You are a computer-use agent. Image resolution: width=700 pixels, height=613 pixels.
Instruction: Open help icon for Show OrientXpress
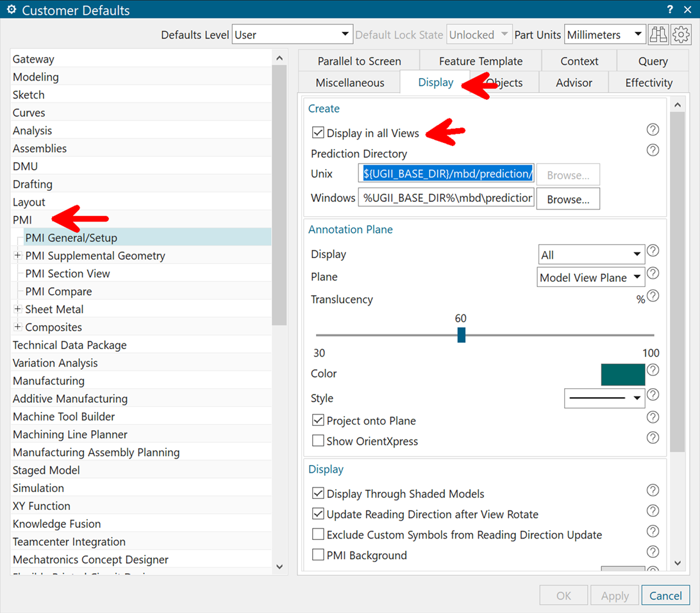pos(653,437)
